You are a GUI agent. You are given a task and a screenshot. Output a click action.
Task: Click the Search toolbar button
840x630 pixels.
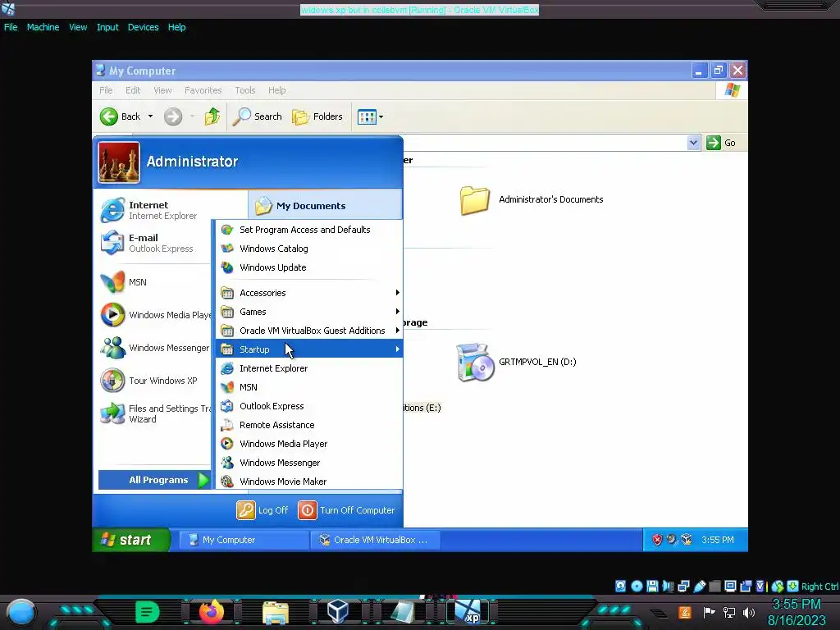tap(257, 116)
